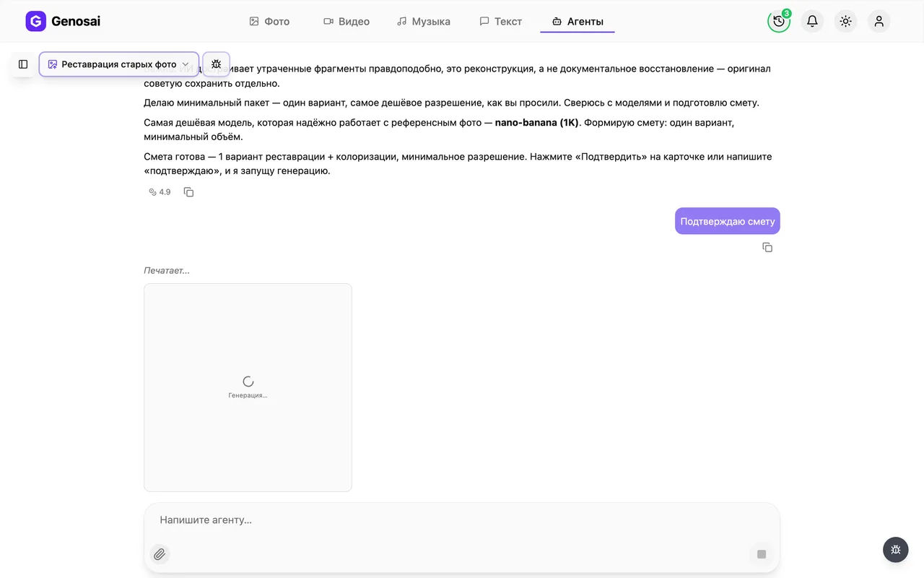The width and height of the screenshot is (924, 578).
Task: Copy the 'Подтверждаю смету' message
Action: tap(767, 247)
